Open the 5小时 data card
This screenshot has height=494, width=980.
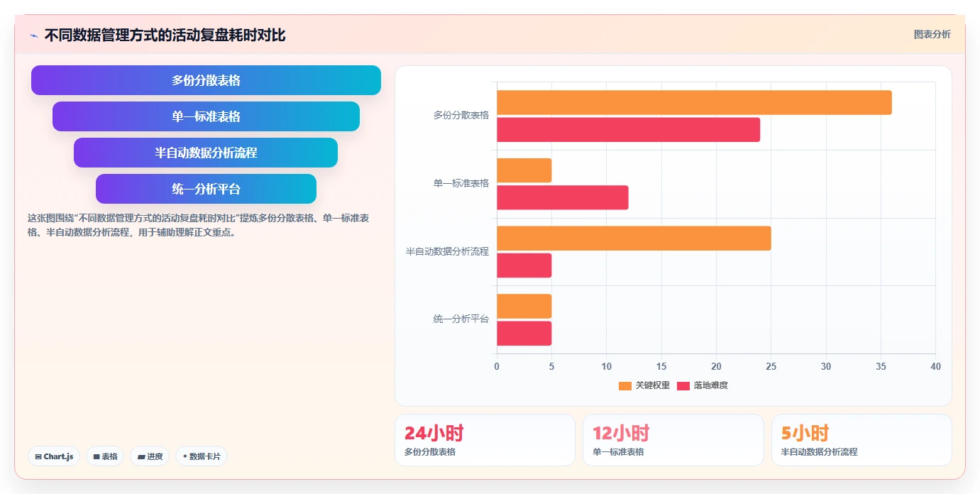tap(861, 440)
